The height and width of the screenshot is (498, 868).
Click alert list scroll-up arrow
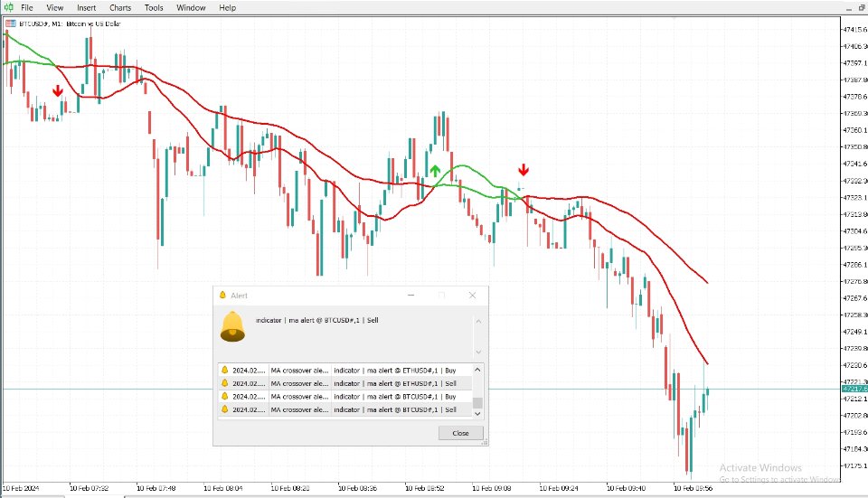pyautogui.click(x=477, y=369)
